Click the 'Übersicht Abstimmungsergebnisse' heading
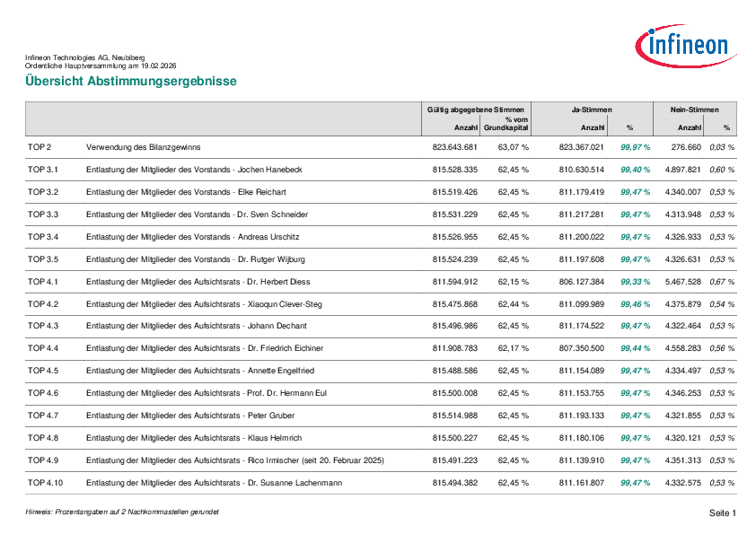Screen dimensions: 756x534 coord(131,82)
